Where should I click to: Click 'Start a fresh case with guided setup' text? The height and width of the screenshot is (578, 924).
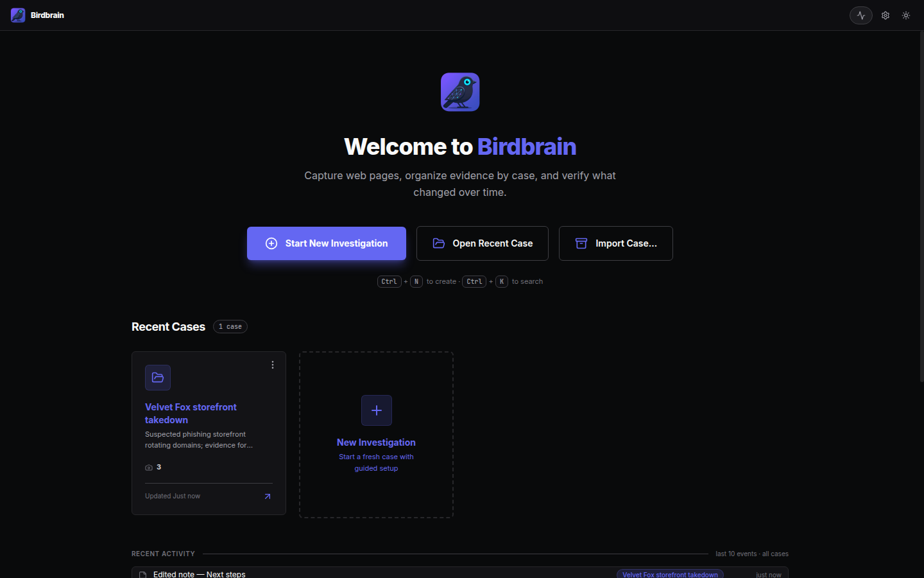[x=376, y=462]
